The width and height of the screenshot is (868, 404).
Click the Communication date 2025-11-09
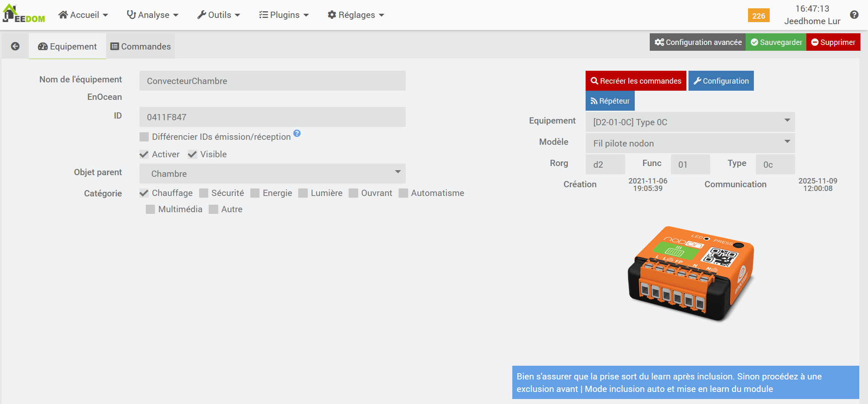pyautogui.click(x=818, y=185)
